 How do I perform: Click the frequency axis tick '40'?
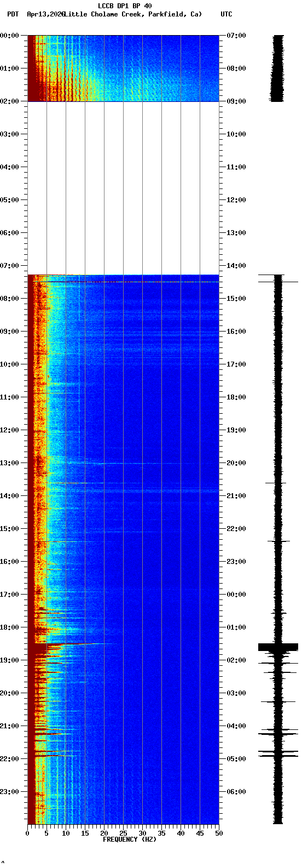pyautogui.click(x=181, y=833)
